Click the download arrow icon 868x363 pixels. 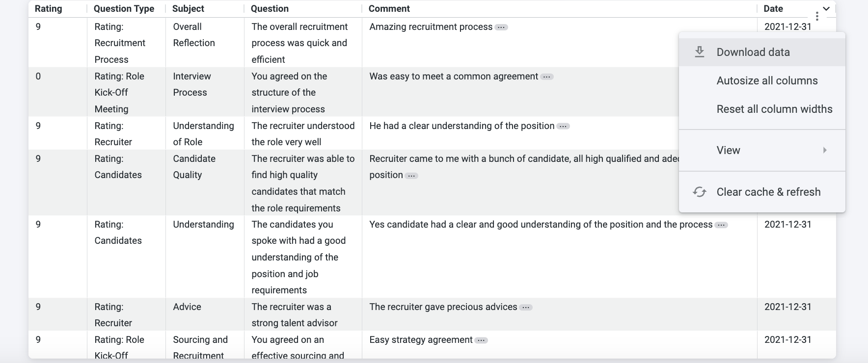point(700,52)
